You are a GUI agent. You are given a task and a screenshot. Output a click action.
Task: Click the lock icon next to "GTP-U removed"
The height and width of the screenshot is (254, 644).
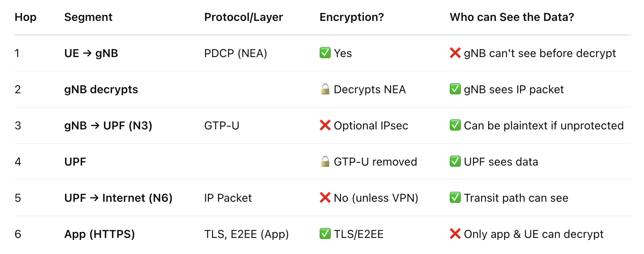pyautogui.click(x=325, y=162)
